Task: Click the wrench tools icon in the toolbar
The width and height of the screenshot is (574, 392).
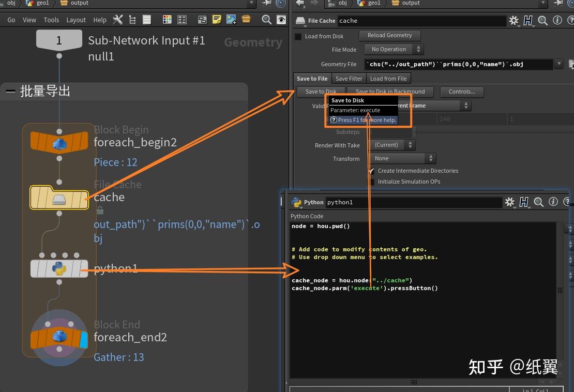Action: coord(117,19)
